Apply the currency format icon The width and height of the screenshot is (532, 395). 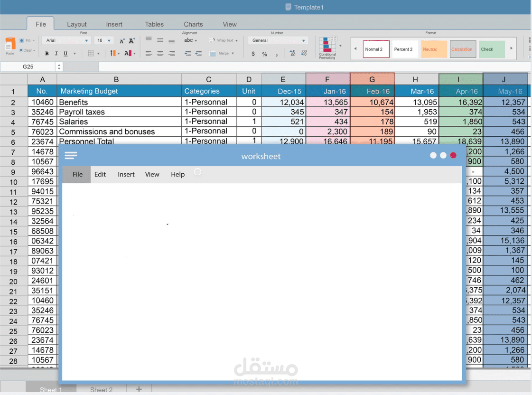(253, 54)
